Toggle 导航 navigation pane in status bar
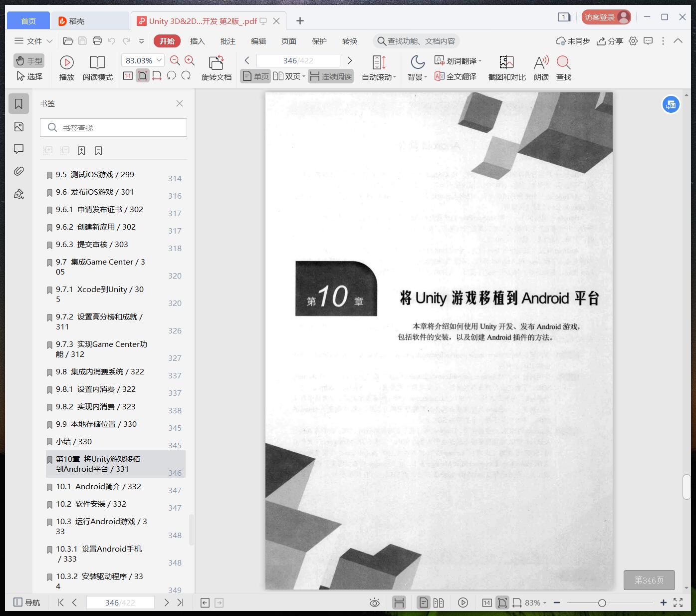This screenshot has height=616, width=696. coord(26,603)
